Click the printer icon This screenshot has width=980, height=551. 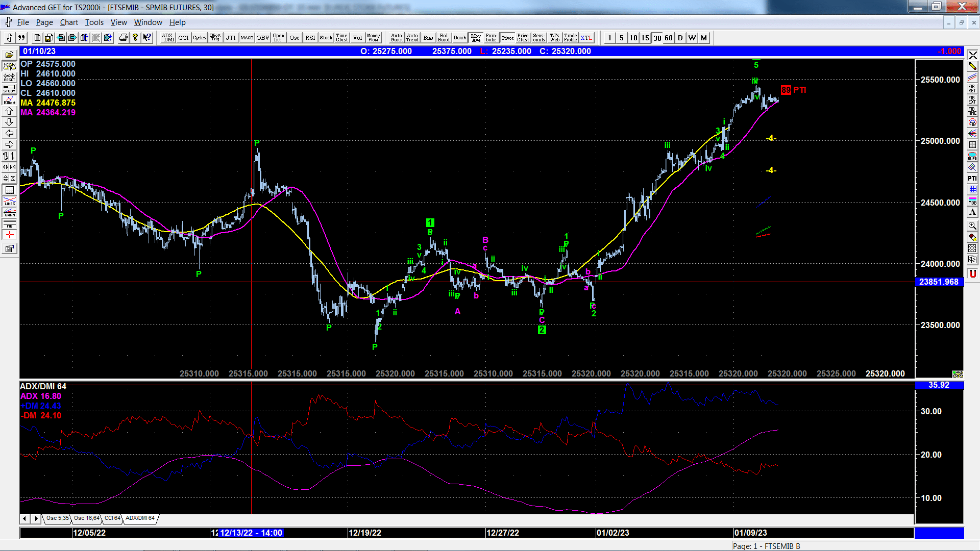pyautogui.click(x=123, y=38)
